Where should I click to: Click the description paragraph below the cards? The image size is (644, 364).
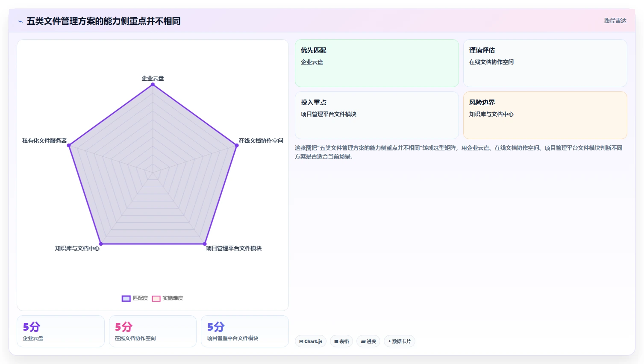coord(459,152)
